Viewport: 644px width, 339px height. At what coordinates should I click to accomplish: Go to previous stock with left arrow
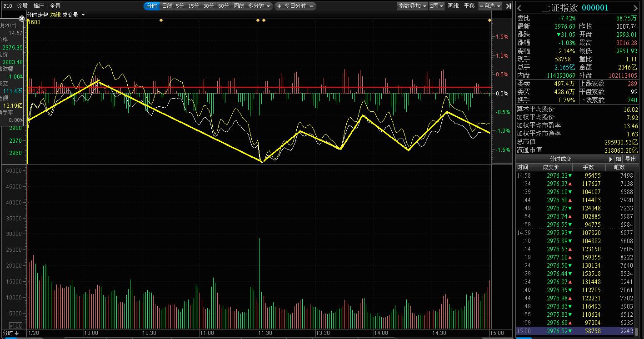point(519,8)
